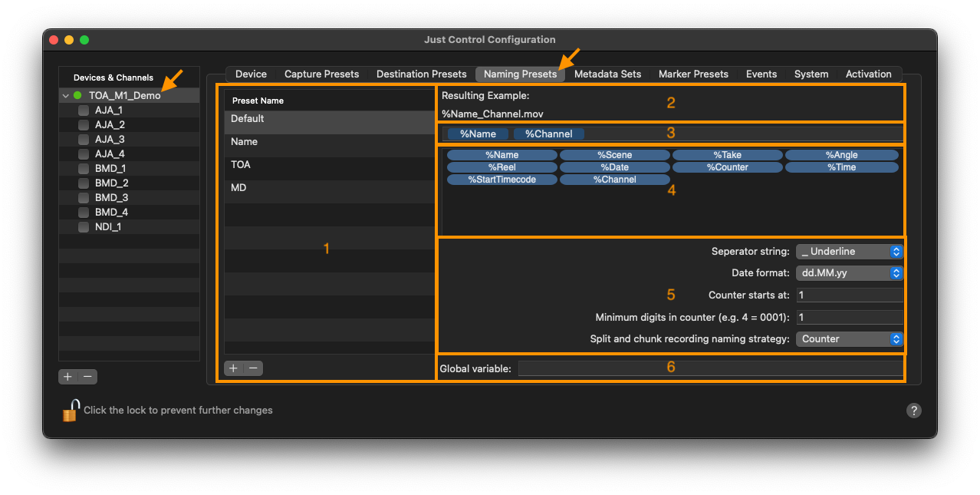Image resolution: width=980 pixels, height=495 pixels.
Task: Add a naming preset with the plus button
Action: pyautogui.click(x=234, y=368)
